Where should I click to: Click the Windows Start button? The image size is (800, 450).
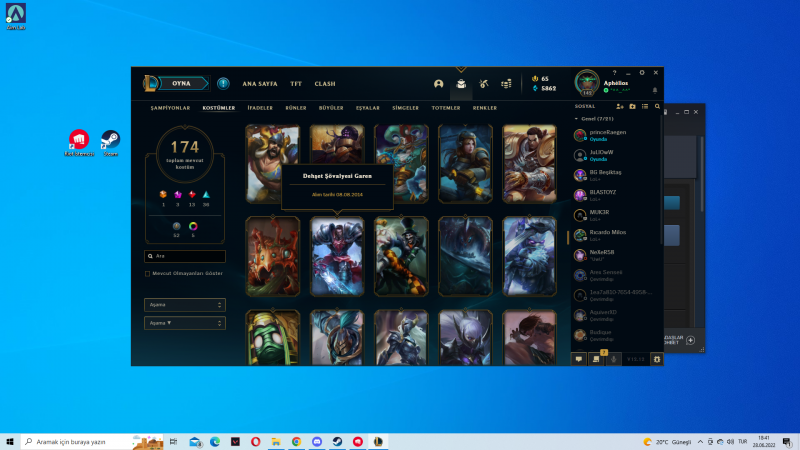click(x=10, y=441)
